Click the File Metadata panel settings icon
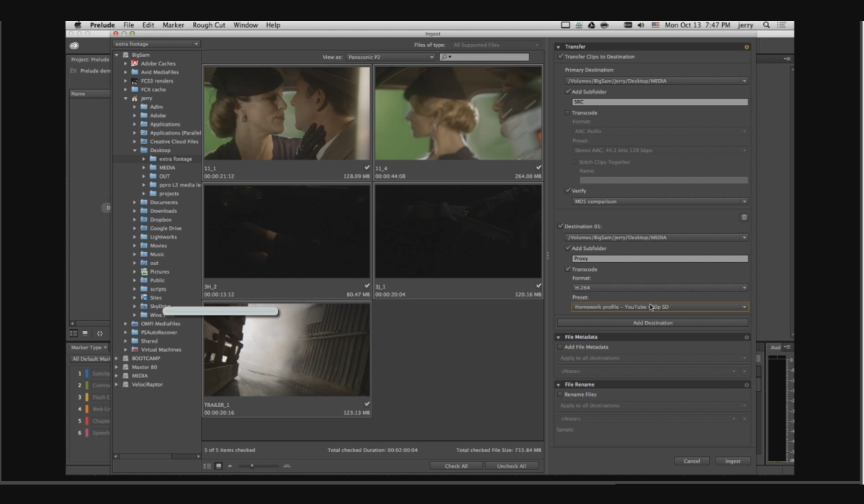This screenshot has width=864, height=504. coord(747,337)
